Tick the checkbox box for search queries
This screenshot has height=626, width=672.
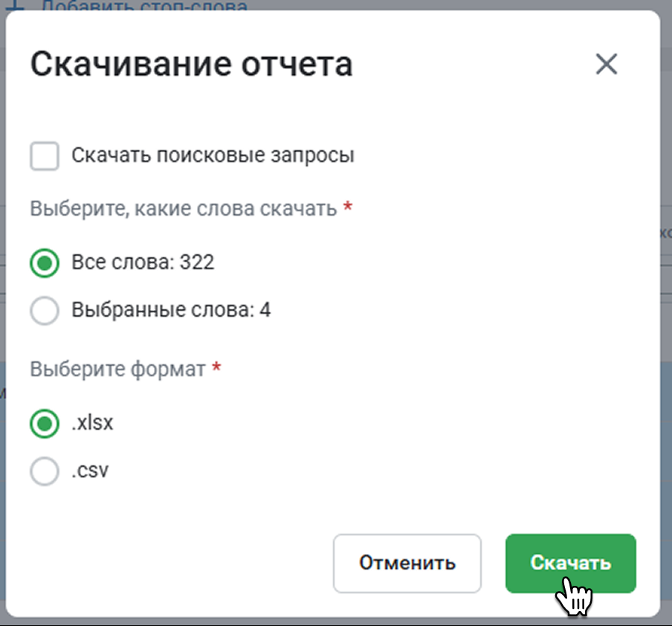[x=45, y=156]
